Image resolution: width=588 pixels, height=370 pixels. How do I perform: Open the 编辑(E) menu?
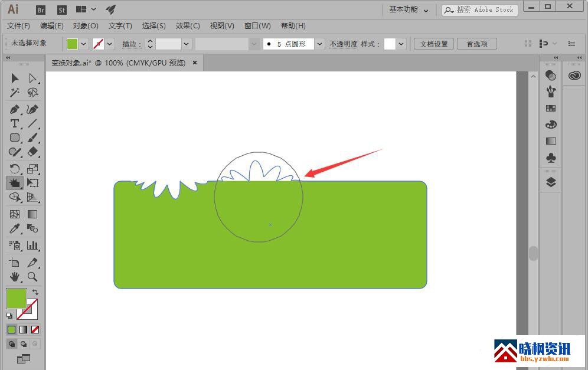[x=52, y=26]
